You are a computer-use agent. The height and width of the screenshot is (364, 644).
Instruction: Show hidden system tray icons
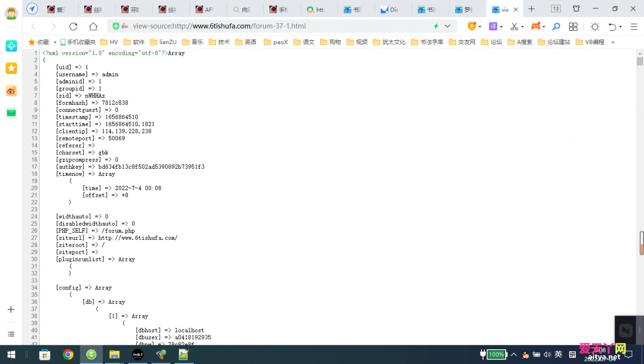[513, 355]
